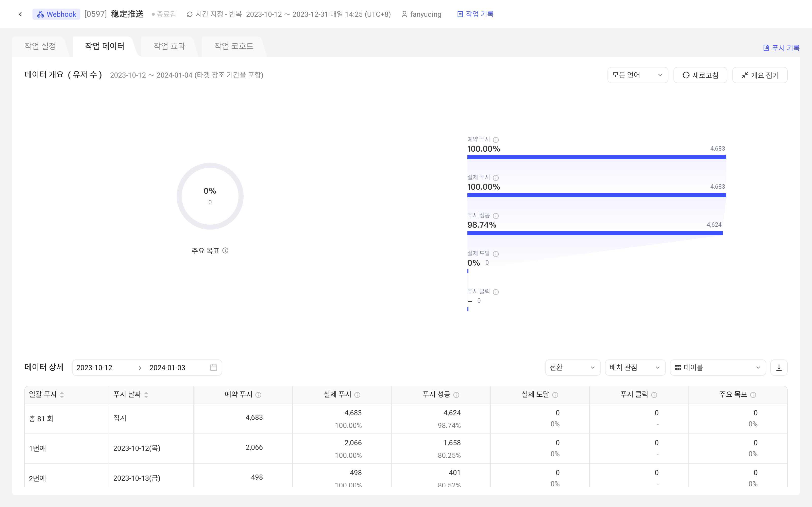
Task: Click the 푸시 성공 98.74% funnel bar
Action: click(595, 233)
